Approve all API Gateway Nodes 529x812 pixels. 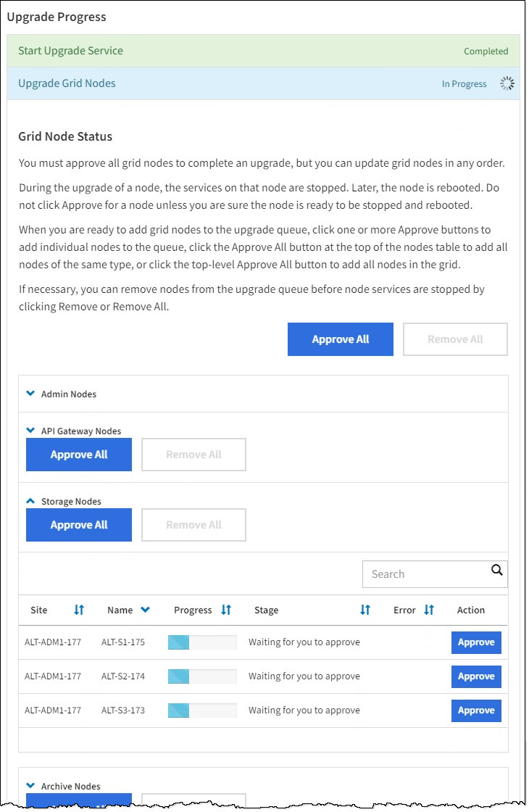click(79, 455)
